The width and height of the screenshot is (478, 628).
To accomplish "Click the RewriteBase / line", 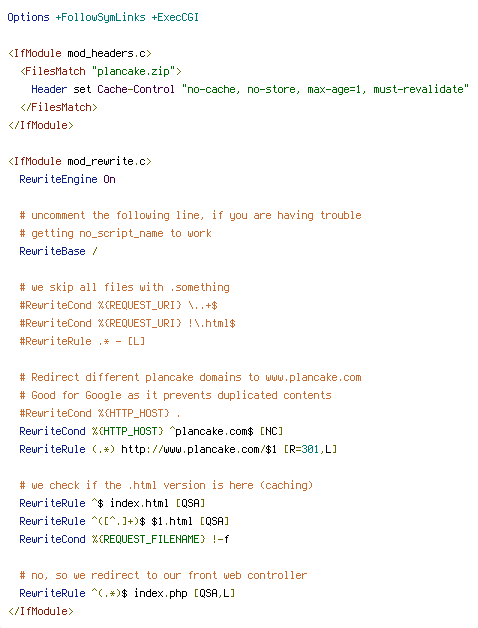I will (x=58, y=251).
